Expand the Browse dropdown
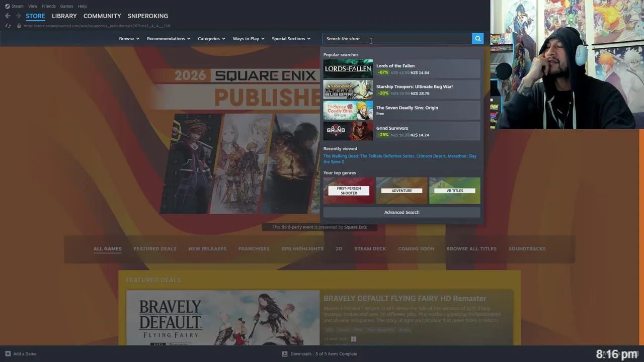The height and width of the screenshot is (362, 644). [129, 39]
